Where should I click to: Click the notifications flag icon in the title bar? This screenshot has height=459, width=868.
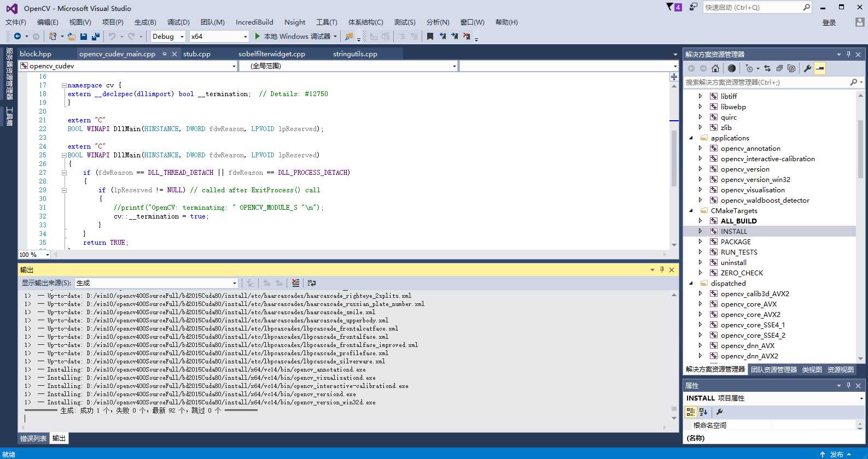pyautogui.click(x=670, y=7)
